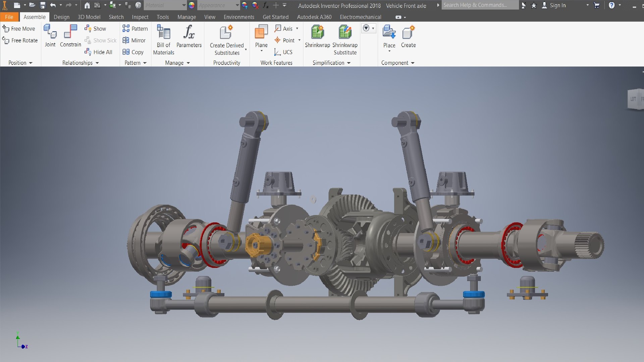The height and width of the screenshot is (362, 644).
Task: Click the Search Help & Commands field
Action: [x=480, y=5]
